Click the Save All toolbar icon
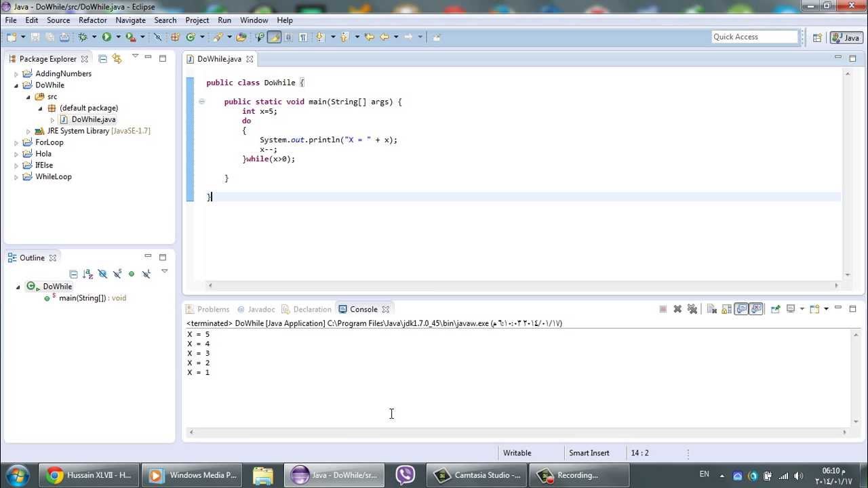 click(50, 37)
